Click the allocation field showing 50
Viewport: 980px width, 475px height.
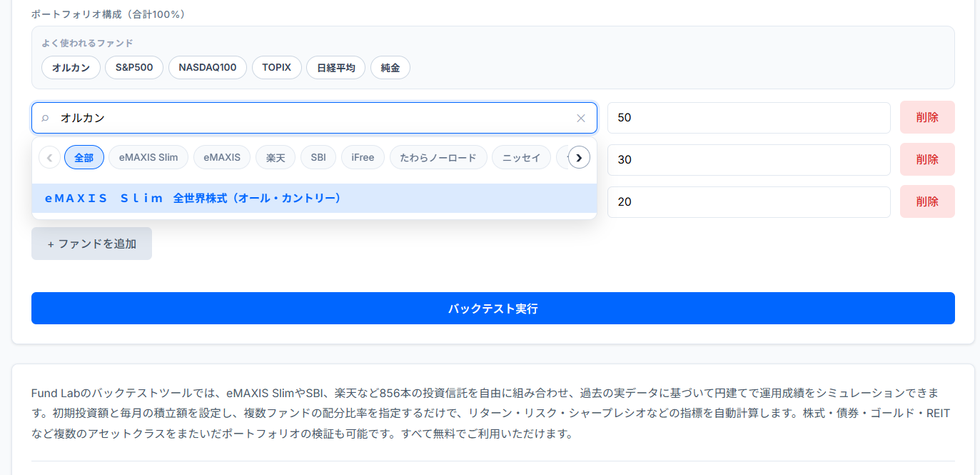click(x=748, y=117)
